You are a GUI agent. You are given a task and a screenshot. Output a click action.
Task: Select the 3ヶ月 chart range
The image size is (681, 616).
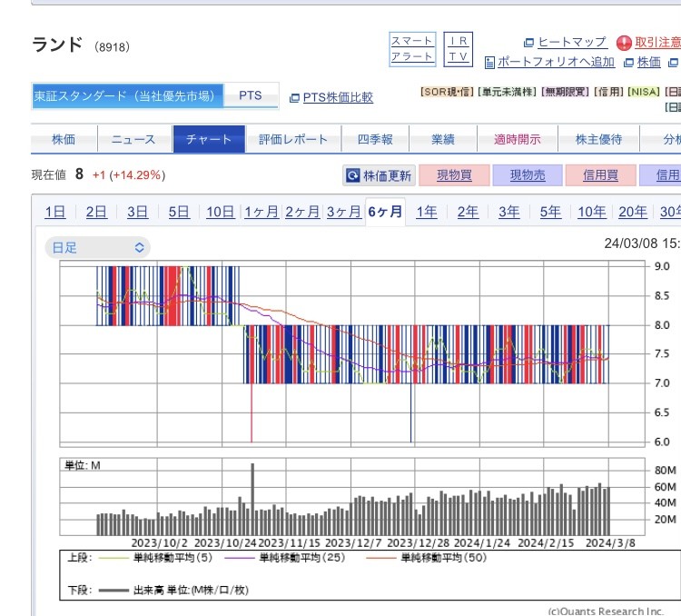(x=343, y=213)
